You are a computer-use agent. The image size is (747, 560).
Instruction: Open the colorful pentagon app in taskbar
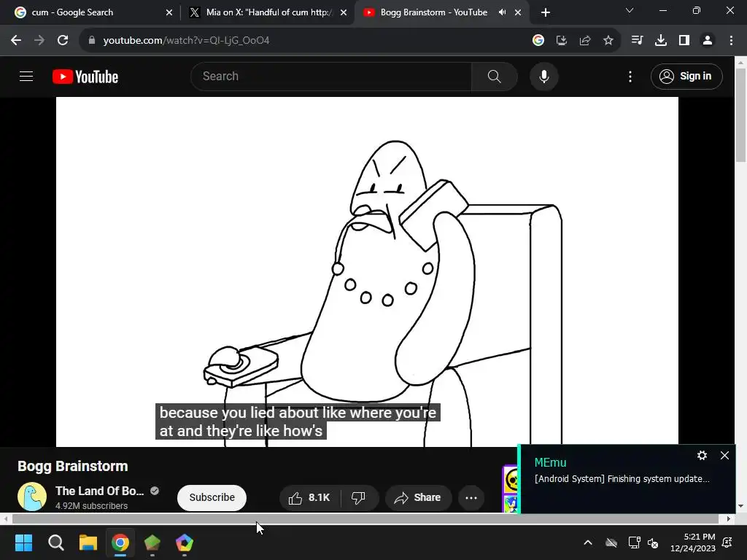coord(185,542)
